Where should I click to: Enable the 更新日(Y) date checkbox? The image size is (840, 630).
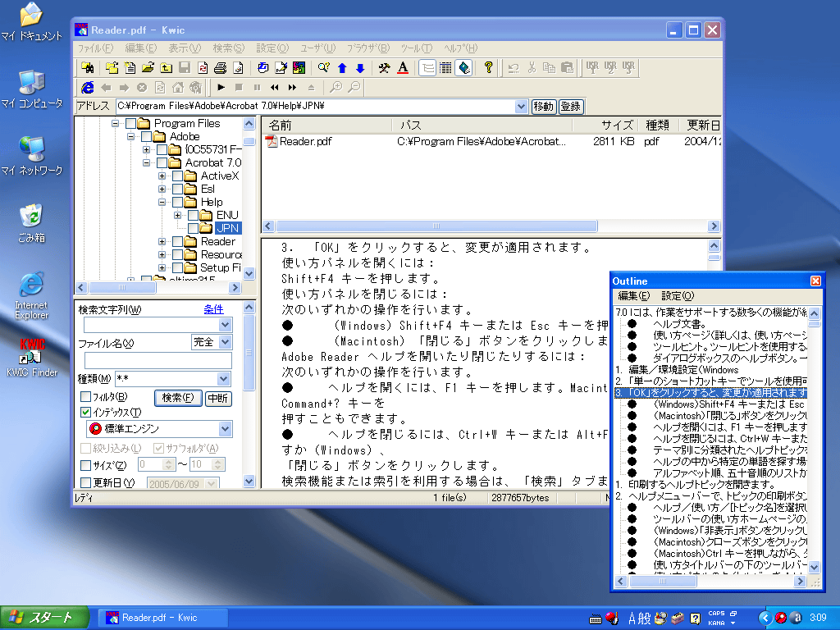point(85,482)
